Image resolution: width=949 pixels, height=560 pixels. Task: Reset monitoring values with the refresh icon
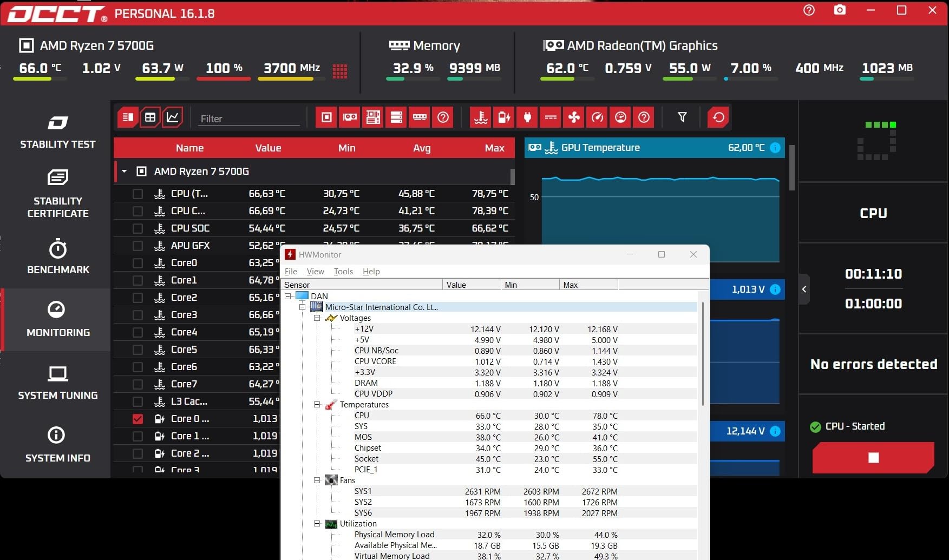pos(718,117)
